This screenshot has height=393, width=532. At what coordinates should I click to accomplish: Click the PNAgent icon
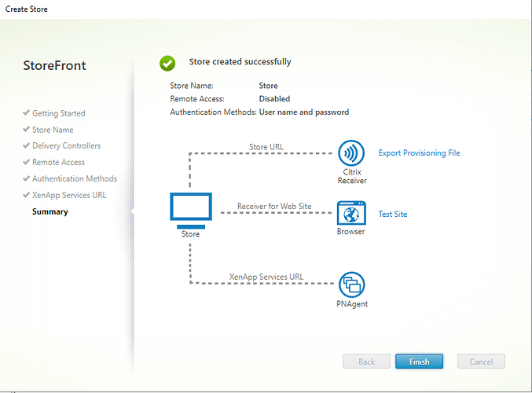(x=352, y=284)
